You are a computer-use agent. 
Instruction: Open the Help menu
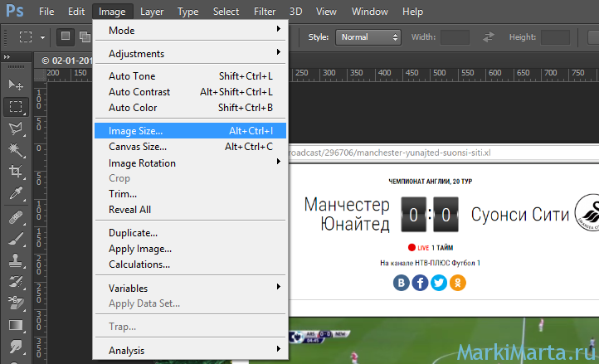[x=412, y=12]
